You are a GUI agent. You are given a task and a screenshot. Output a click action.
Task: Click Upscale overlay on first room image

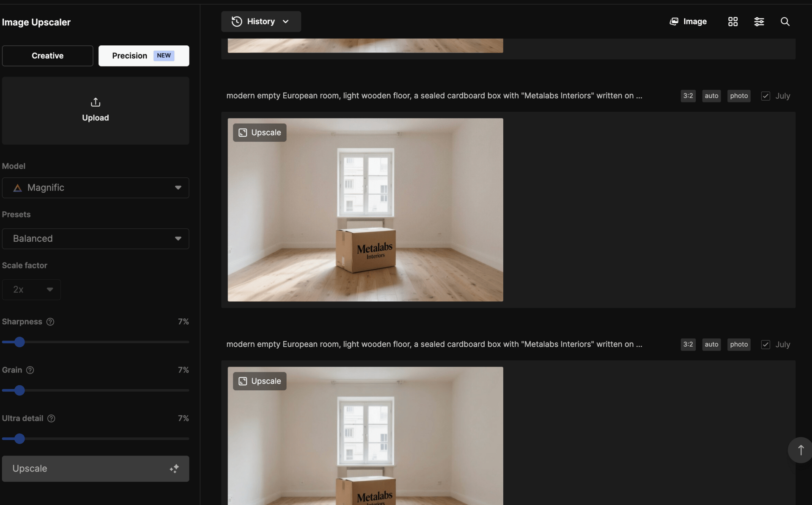click(260, 132)
